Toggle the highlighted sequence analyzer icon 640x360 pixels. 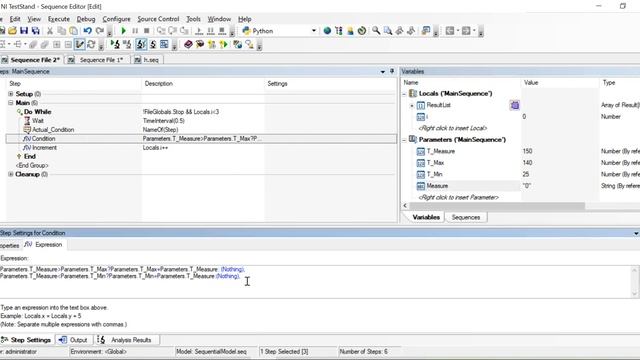[x=141, y=44]
